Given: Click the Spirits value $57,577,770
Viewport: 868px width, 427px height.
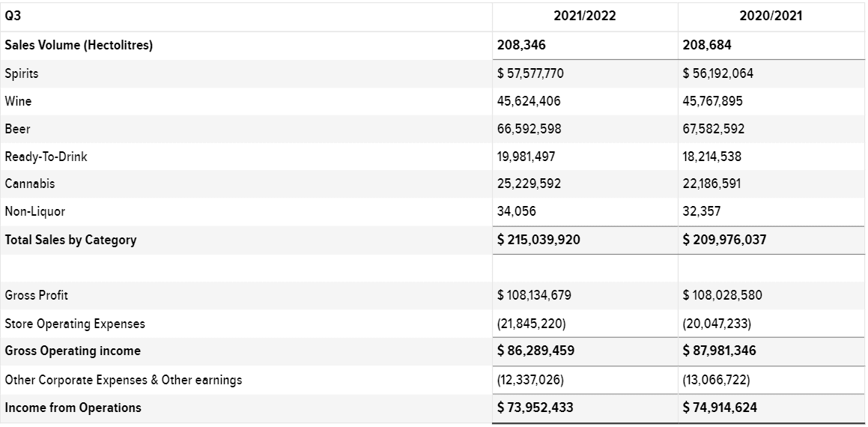Looking at the screenshot, I should (530, 73).
